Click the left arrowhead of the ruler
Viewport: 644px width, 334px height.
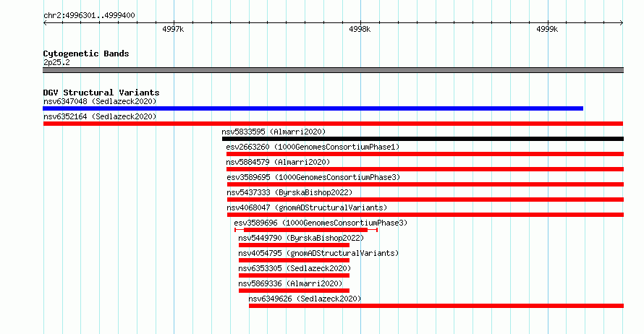pyautogui.click(x=45, y=23)
